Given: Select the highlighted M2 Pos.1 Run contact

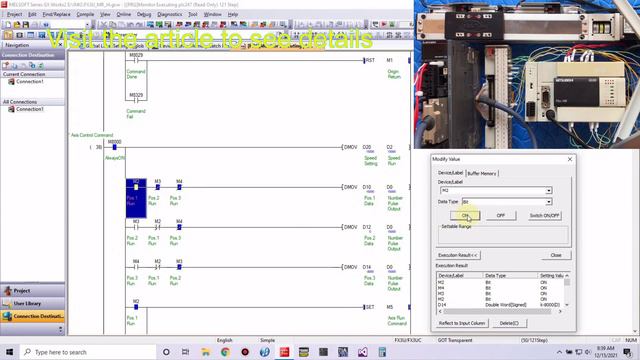Looking at the screenshot, I should click(x=136, y=198).
